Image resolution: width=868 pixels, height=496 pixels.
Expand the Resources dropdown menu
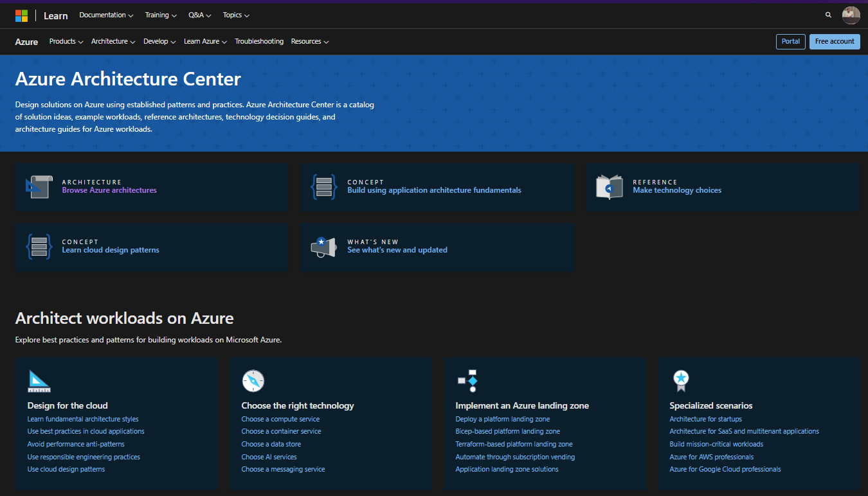tap(309, 42)
